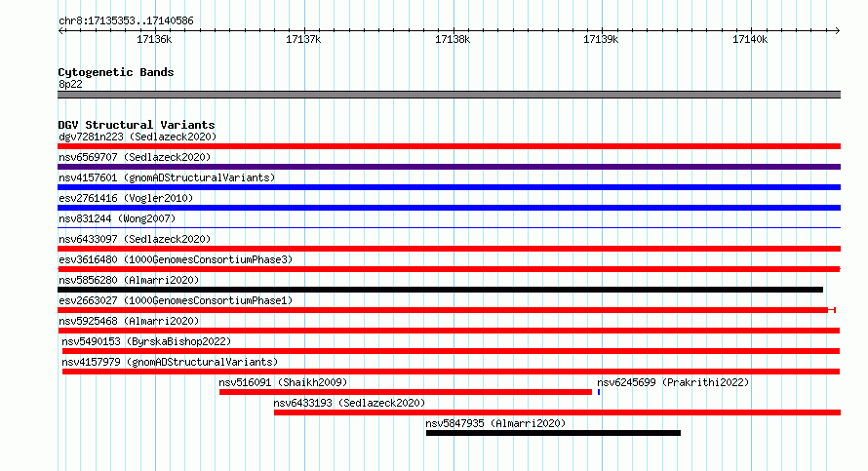Select the red bar for nsv5925468

point(449,331)
